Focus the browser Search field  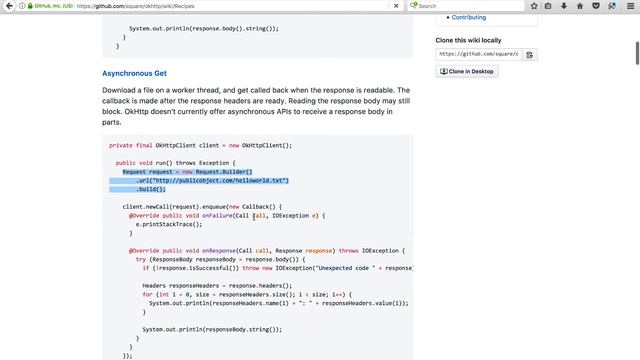(x=466, y=6)
